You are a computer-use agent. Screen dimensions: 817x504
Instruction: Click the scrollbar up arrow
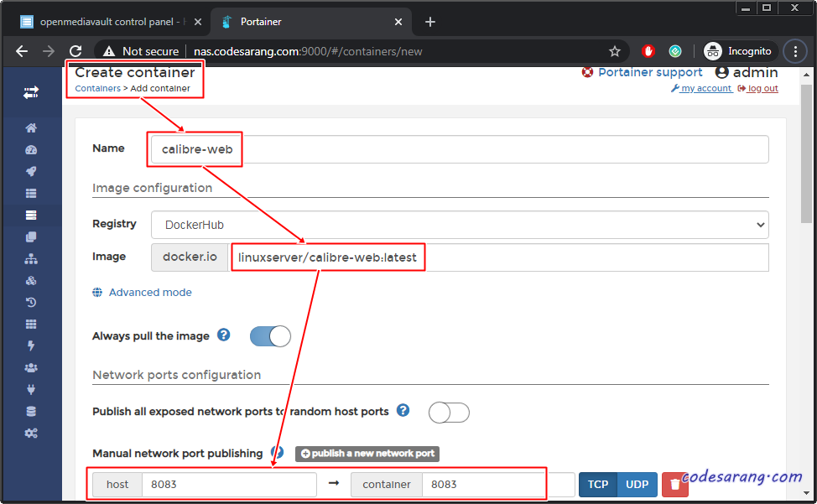pos(806,75)
